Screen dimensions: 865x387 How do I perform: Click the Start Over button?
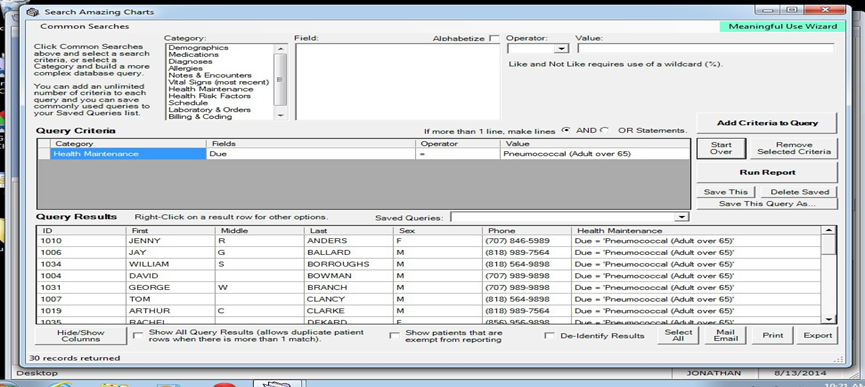[x=721, y=148]
